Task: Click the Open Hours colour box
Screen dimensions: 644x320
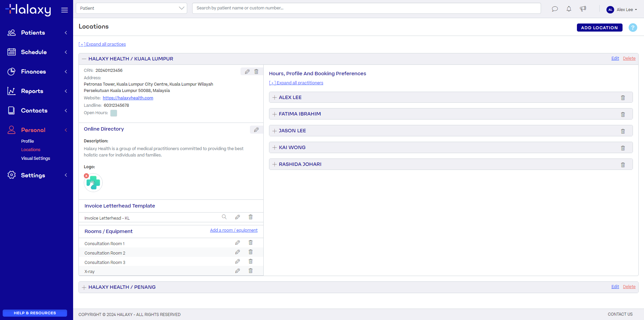Action: tap(114, 113)
